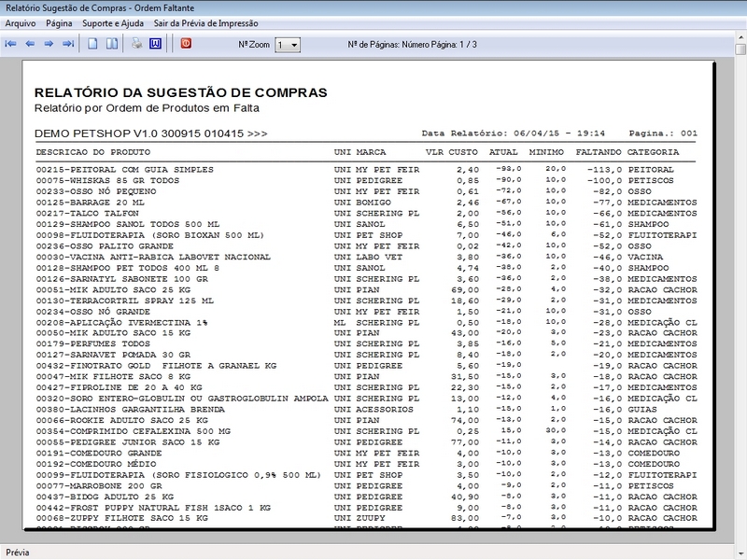The height and width of the screenshot is (560, 747).
Task: Click row 00442-FROST PUPPY NATURAL FISH
Action: click(x=366, y=508)
